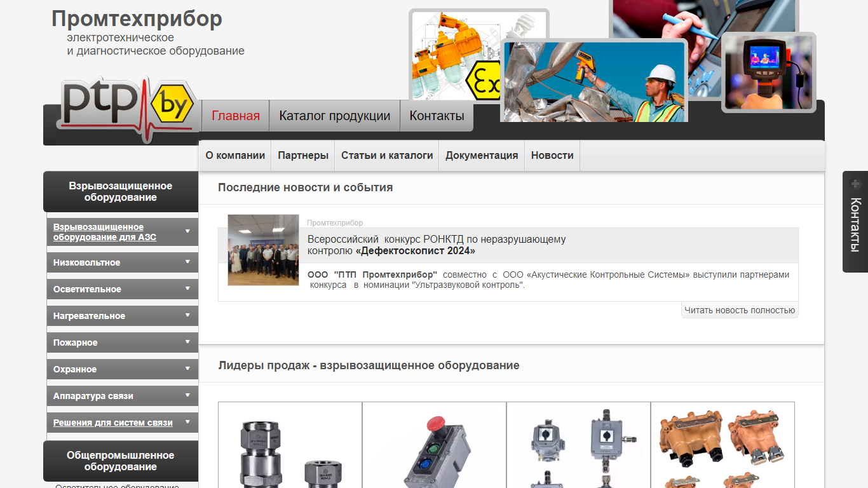
Task: Open Документация submenu item
Action: click(482, 156)
